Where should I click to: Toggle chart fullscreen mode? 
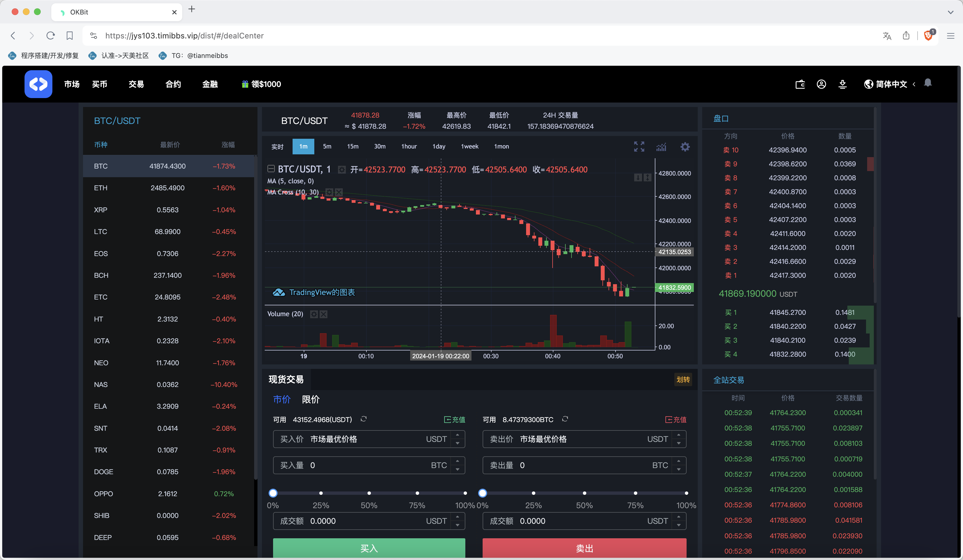pyautogui.click(x=639, y=147)
